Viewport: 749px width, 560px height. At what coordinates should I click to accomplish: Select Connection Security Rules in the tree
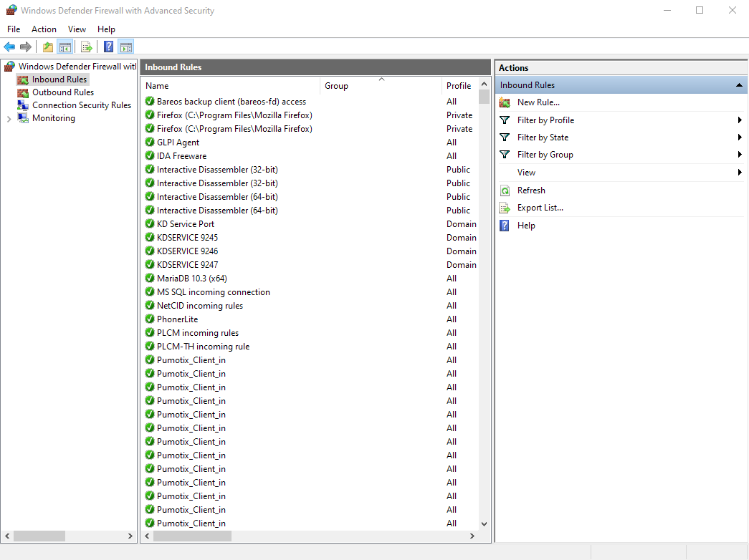click(x=82, y=105)
